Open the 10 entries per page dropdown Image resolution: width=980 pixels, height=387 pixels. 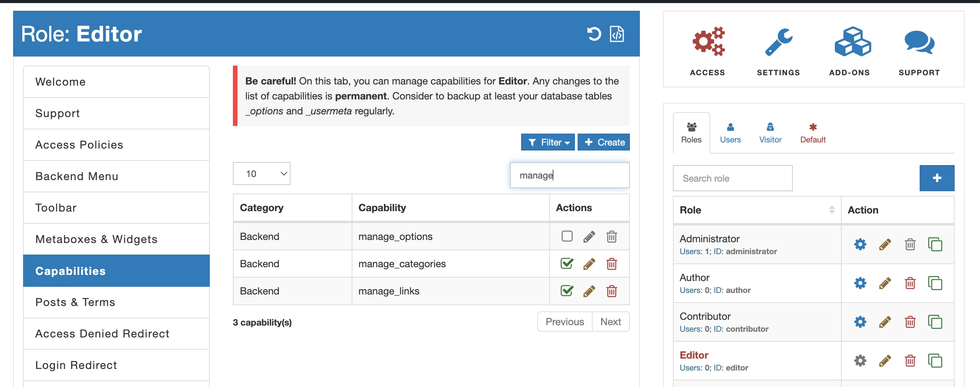(x=262, y=174)
